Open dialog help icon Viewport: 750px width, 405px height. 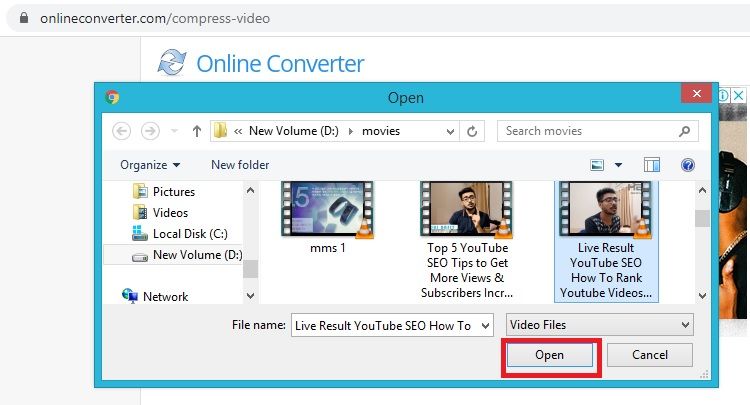(688, 165)
